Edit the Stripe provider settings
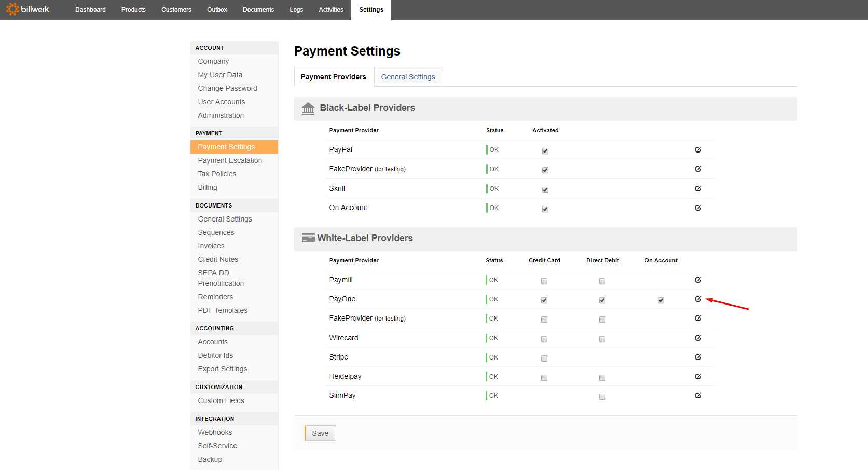This screenshot has height=470, width=868. 698,357
